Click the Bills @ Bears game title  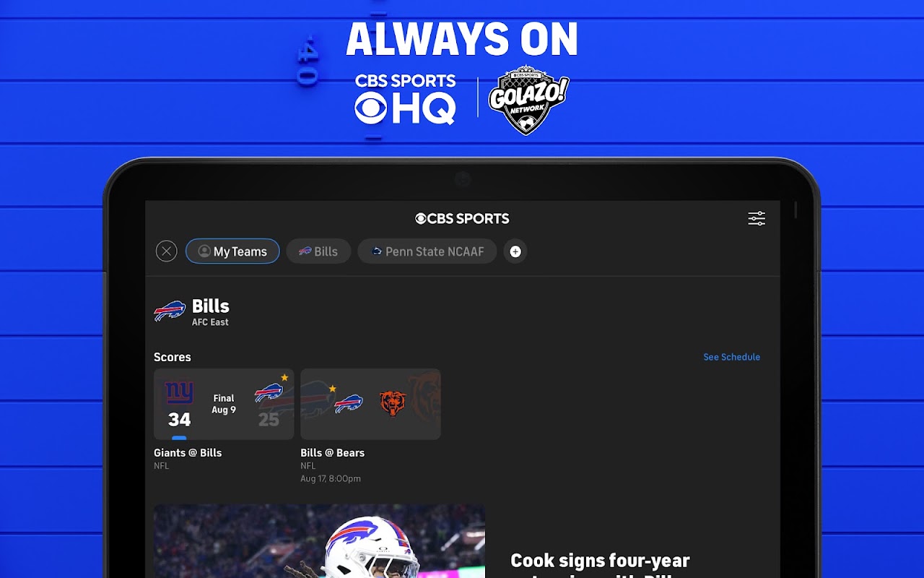pos(332,453)
